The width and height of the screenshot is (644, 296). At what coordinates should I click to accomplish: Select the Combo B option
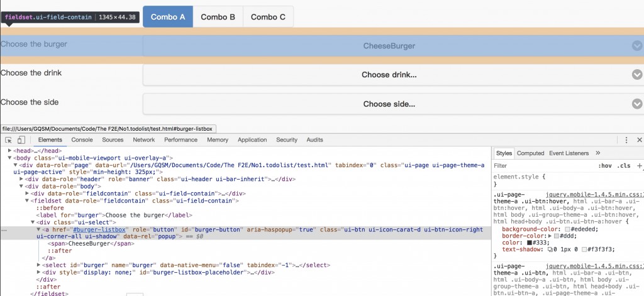click(218, 17)
